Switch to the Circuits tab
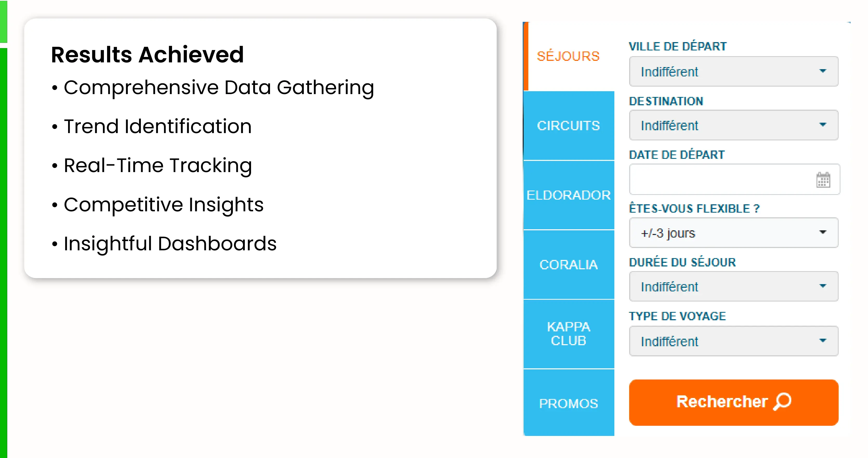Screen dimensions: 868x458 (568, 126)
